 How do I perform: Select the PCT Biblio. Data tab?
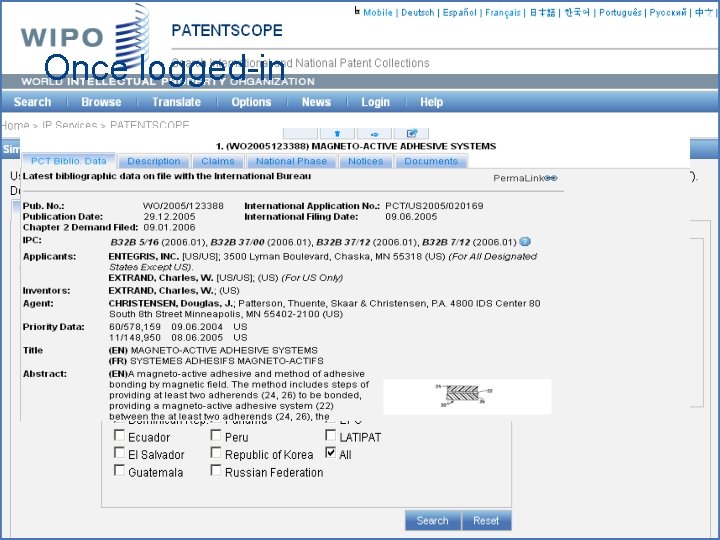(69, 161)
